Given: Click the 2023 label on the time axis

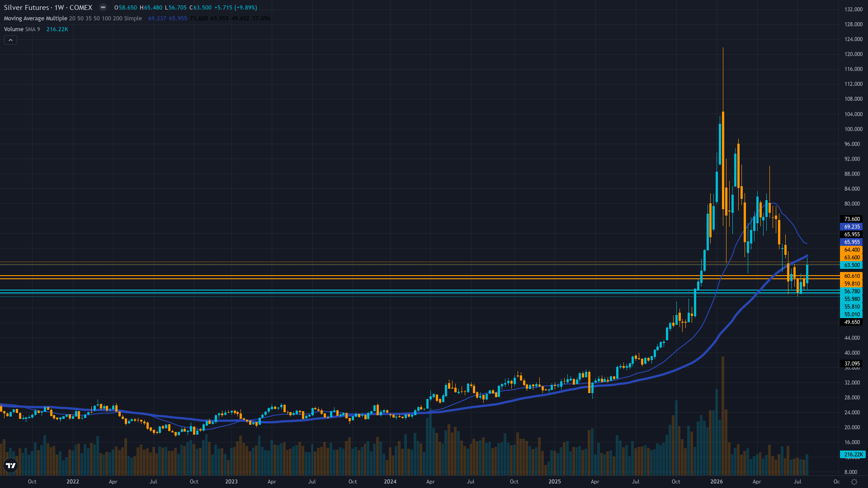Looking at the screenshot, I should [231, 482].
